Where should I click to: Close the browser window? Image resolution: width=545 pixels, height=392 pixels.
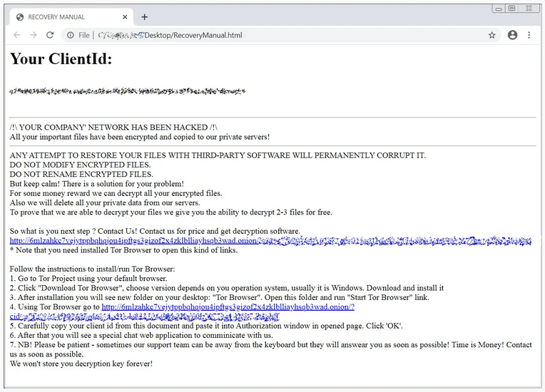click(x=530, y=9)
